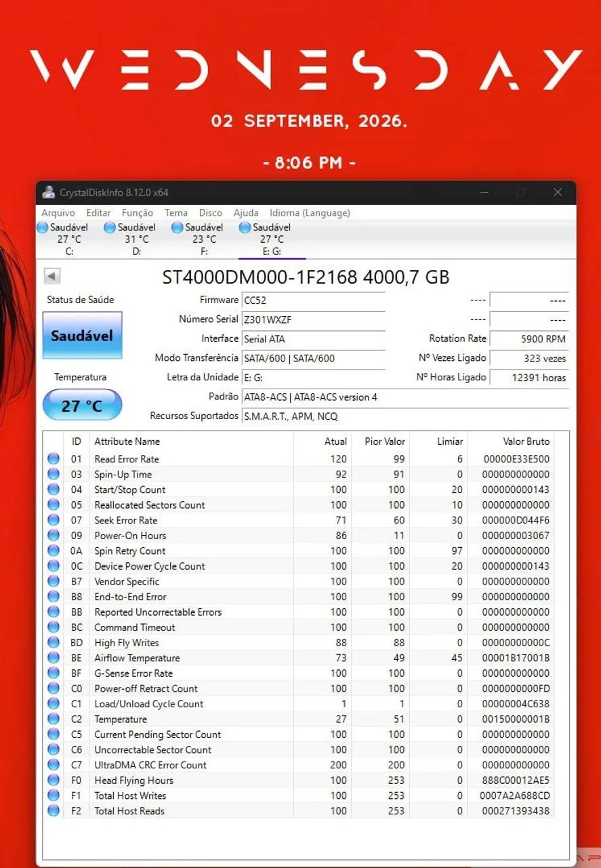
Task: Click the 27 °C temperature button
Action: click(x=82, y=406)
